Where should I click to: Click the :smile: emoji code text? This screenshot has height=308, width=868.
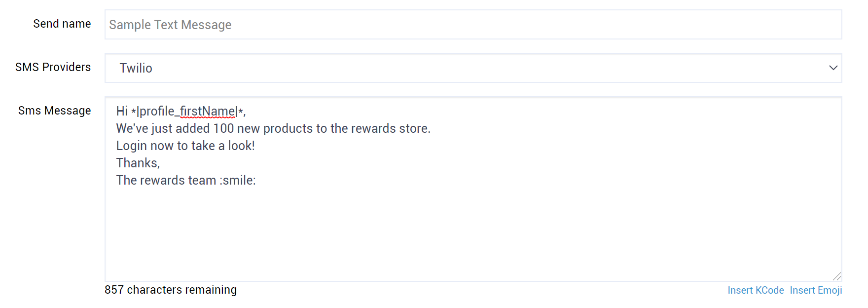[238, 180]
